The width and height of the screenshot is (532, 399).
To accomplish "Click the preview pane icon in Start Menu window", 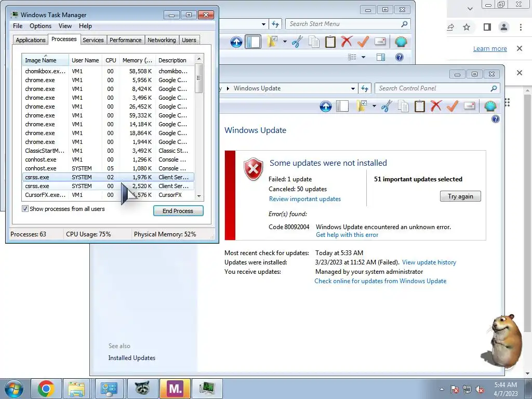I will (381, 57).
